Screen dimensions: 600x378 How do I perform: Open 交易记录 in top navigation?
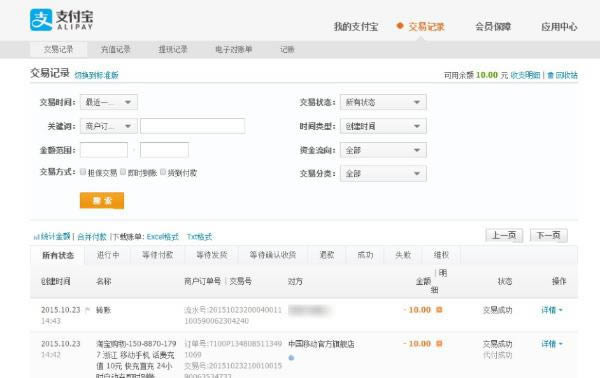point(426,26)
